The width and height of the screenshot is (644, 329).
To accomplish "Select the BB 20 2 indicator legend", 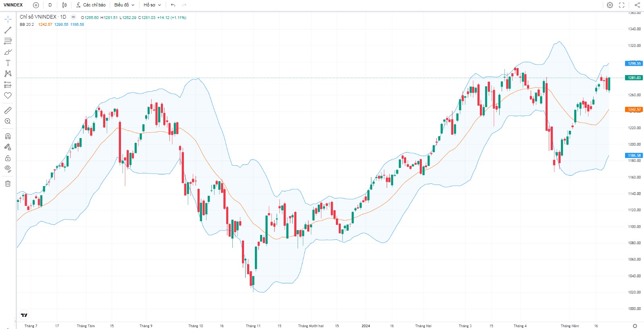I will tap(27, 24).
